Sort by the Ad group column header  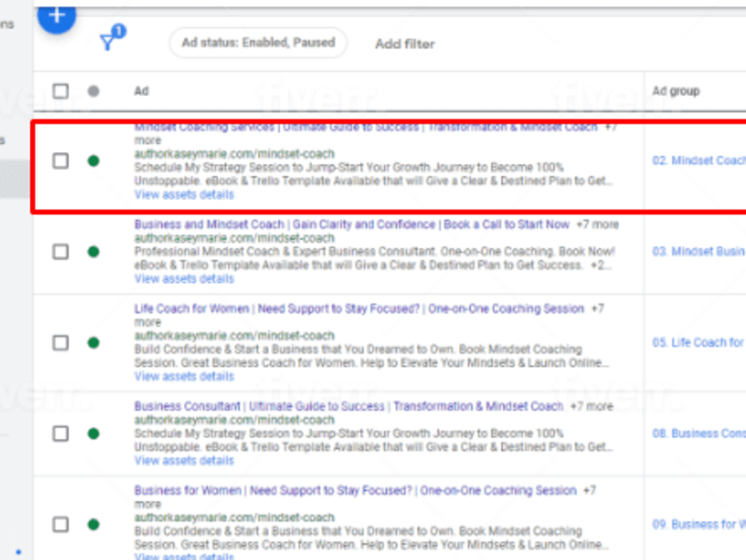click(x=676, y=91)
